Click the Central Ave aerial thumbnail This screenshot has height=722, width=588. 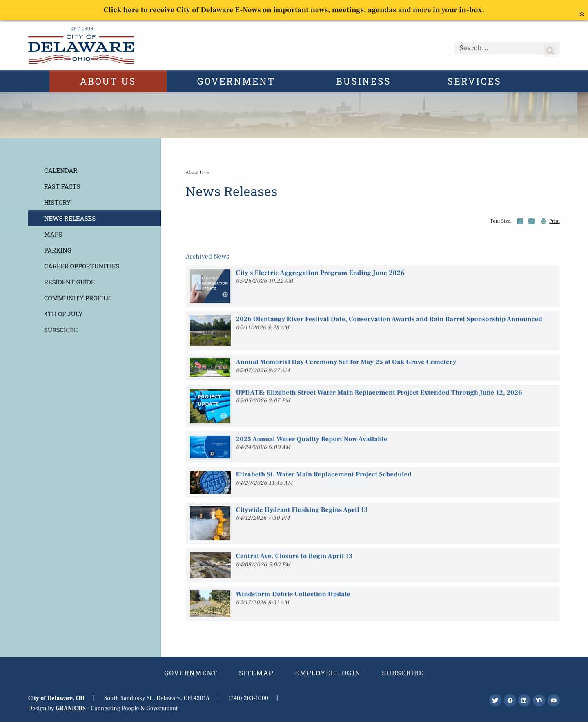click(210, 565)
